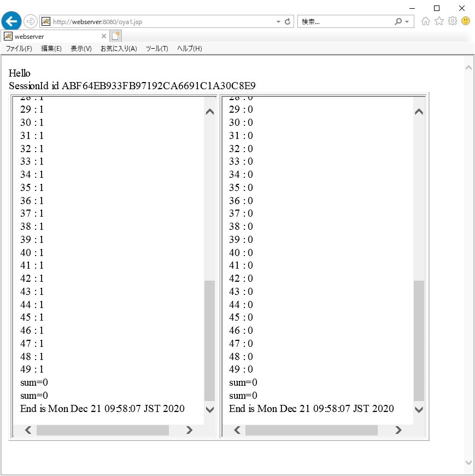Click the page favicon in address bar
Image resolution: width=475 pixels, height=476 pixels.
coord(46,21)
